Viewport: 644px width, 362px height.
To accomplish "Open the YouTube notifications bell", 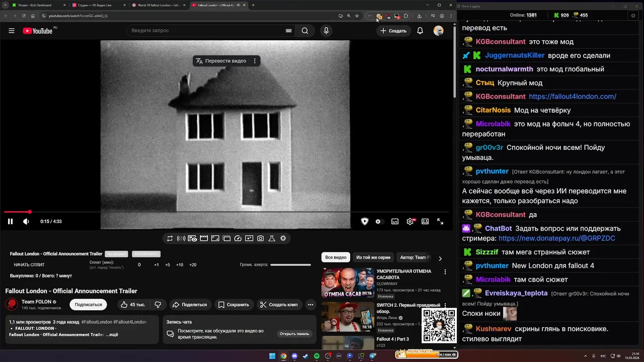I will point(420,31).
